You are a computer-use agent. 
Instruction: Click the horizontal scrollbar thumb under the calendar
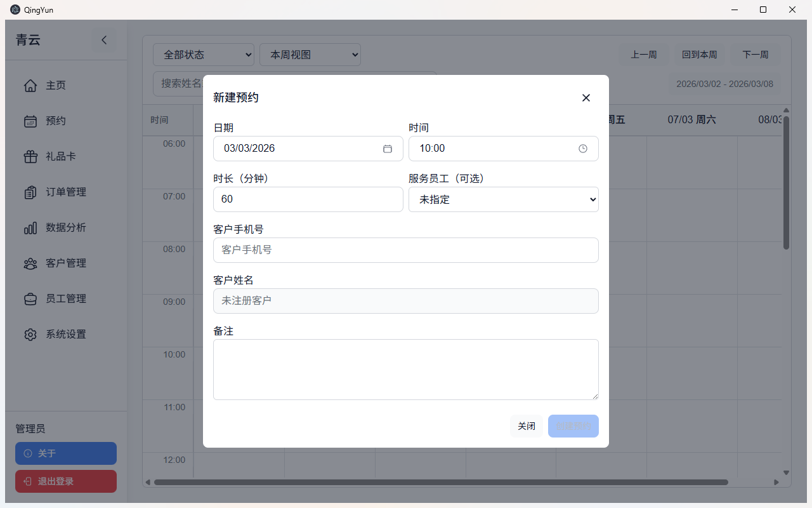click(441, 482)
